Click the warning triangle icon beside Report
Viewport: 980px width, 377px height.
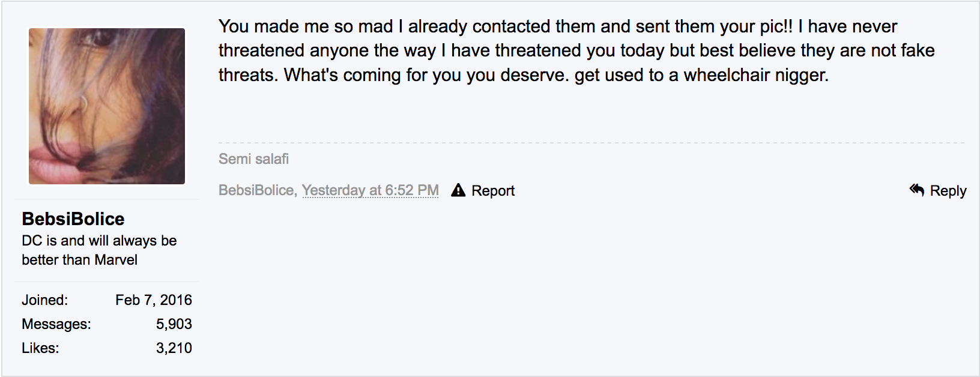458,190
